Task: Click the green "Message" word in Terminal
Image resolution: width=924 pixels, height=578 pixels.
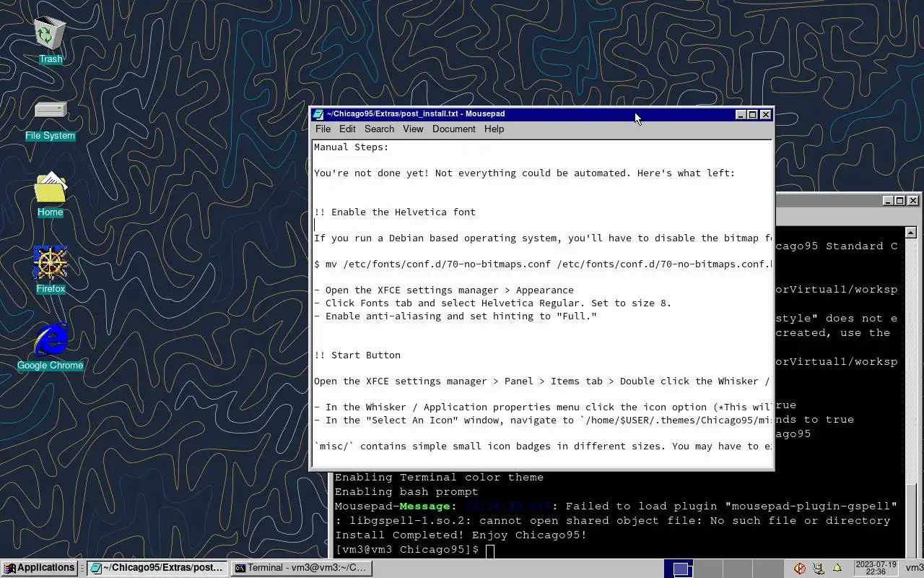Action: (x=424, y=506)
